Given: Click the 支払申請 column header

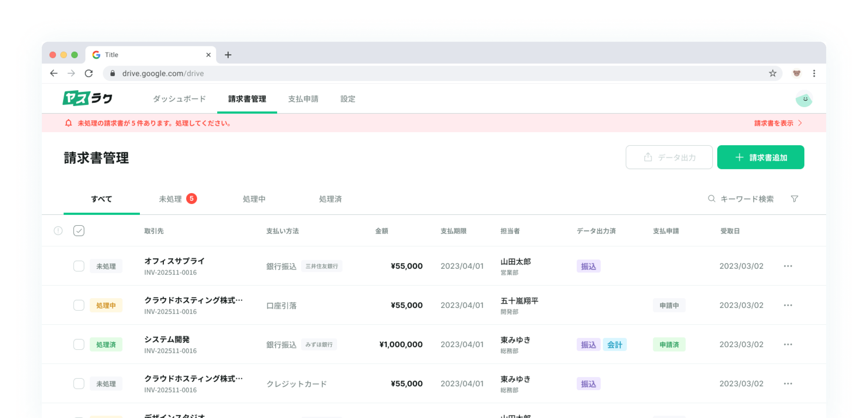Looking at the screenshot, I should click(x=666, y=231).
